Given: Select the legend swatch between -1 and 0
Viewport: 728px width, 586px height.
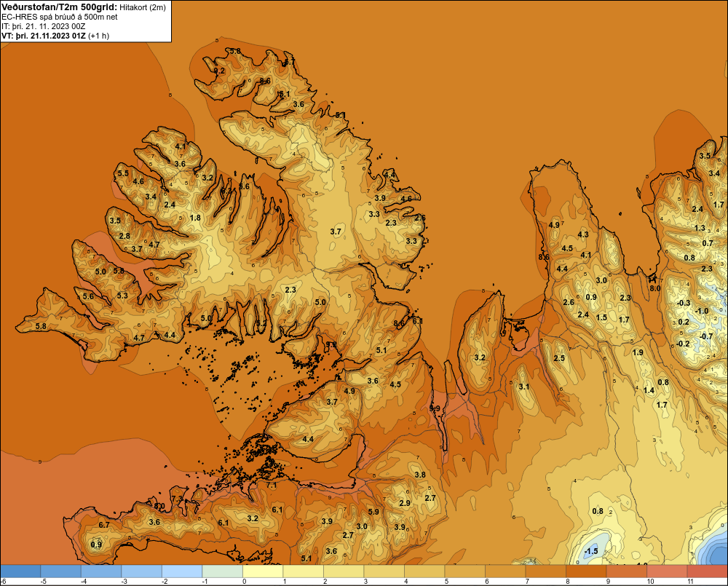Looking at the screenshot, I should 222,571.
